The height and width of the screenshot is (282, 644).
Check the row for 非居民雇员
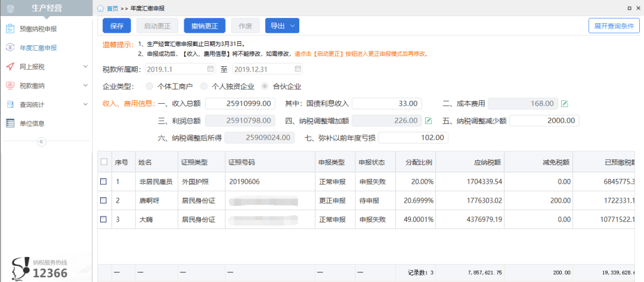[x=104, y=181]
